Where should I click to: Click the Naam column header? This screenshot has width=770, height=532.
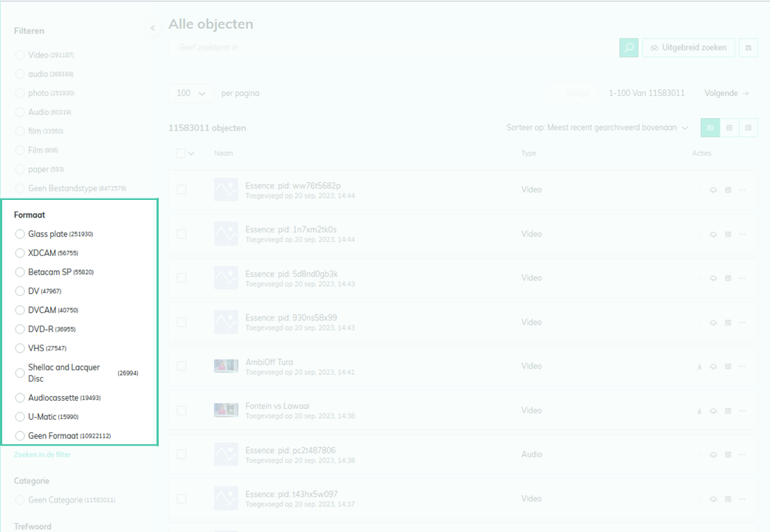coord(224,153)
